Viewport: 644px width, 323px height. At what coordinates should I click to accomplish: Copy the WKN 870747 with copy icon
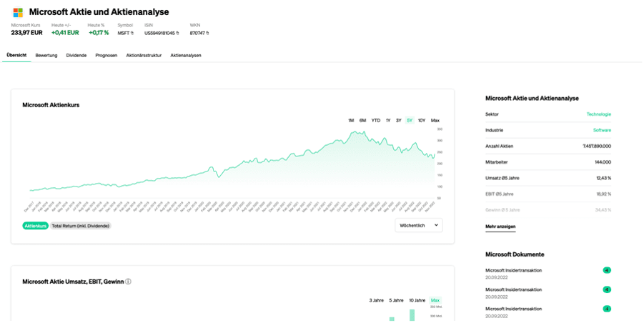pyautogui.click(x=207, y=34)
